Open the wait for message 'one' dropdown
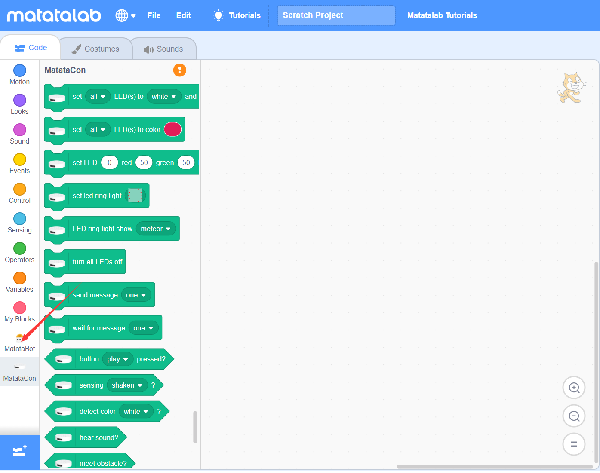This screenshot has width=600, height=473. [143, 328]
